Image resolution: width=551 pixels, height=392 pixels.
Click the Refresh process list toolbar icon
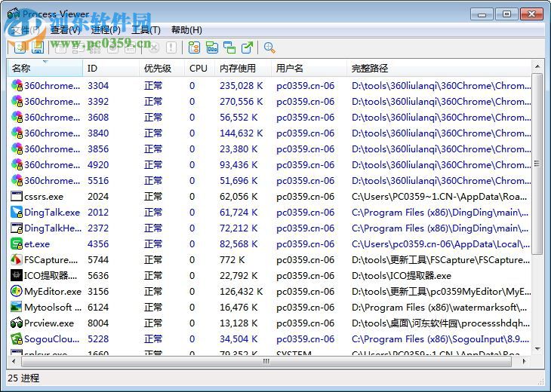(20, 47)
